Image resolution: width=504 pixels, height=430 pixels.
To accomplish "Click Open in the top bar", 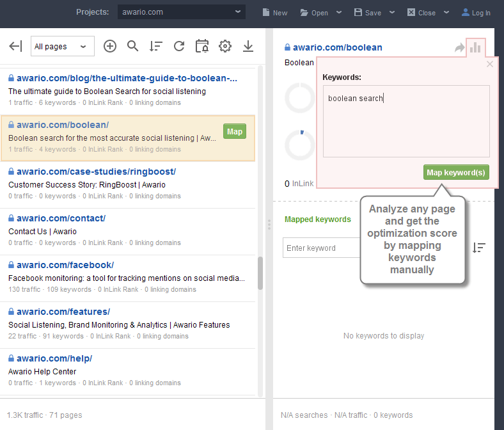I will [x=314, y=13].
